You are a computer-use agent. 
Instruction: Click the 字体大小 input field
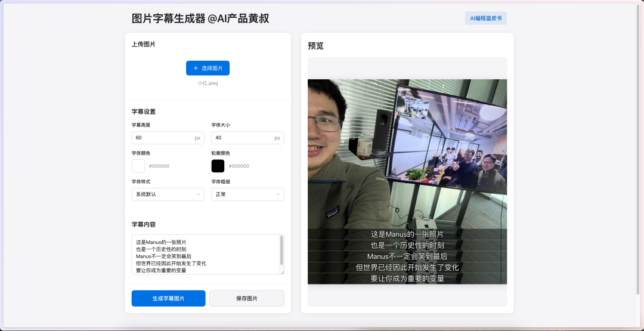(247, 138)
